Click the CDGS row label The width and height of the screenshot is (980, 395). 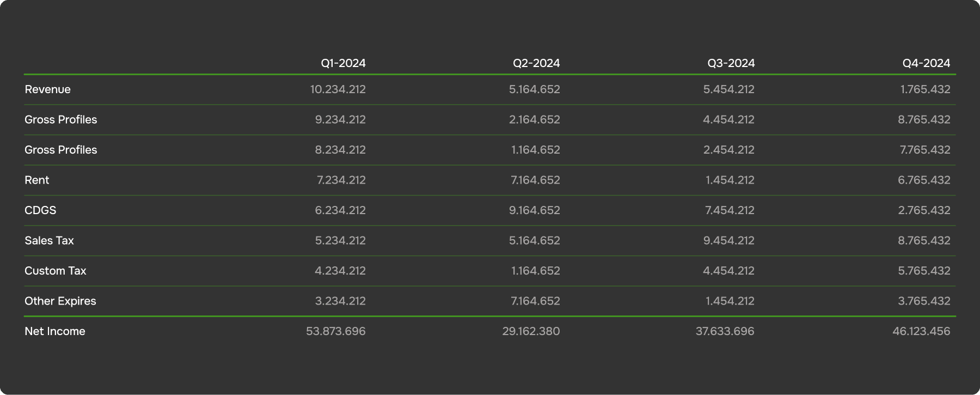(40, 210)
